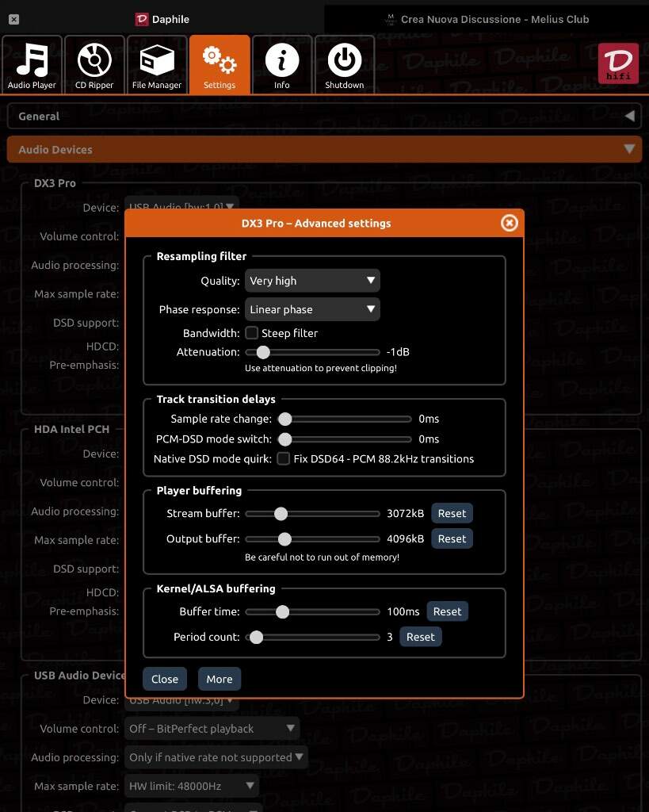Image resolution: width=649 pixels, height=812 pixels.
Task: Click the DX3 Pro group heading
Action: click(x=55, y=183)
